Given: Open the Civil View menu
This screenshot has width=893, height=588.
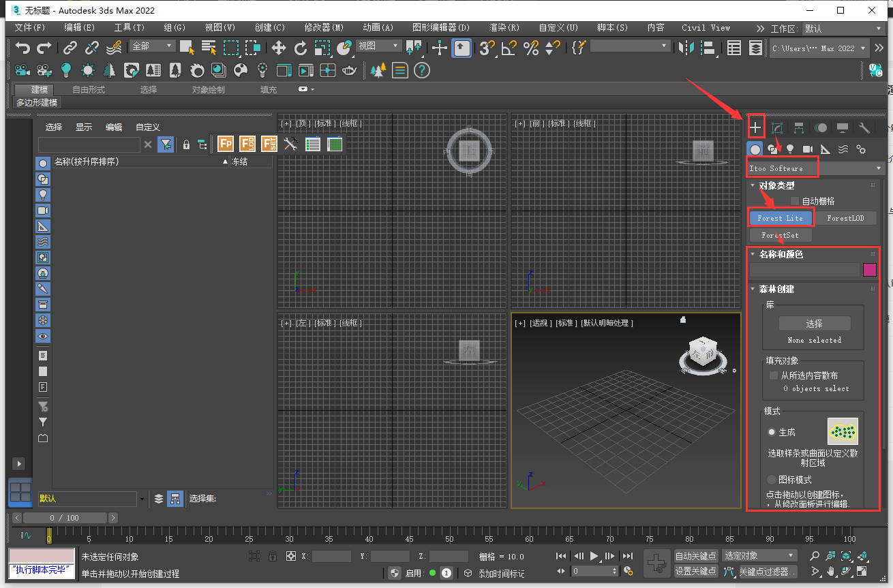Looking at the screenshot, I should pyautogui.click(x=706, y=28).
